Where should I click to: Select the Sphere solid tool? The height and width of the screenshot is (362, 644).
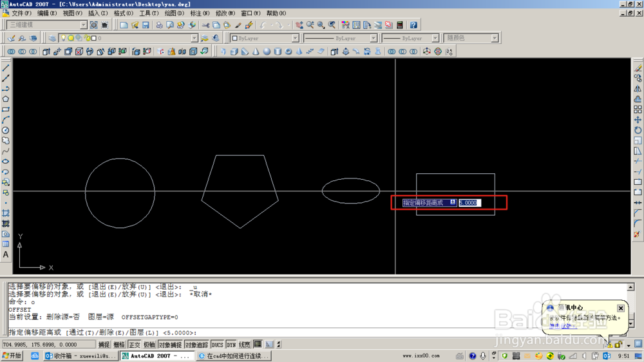coord(267,52)
